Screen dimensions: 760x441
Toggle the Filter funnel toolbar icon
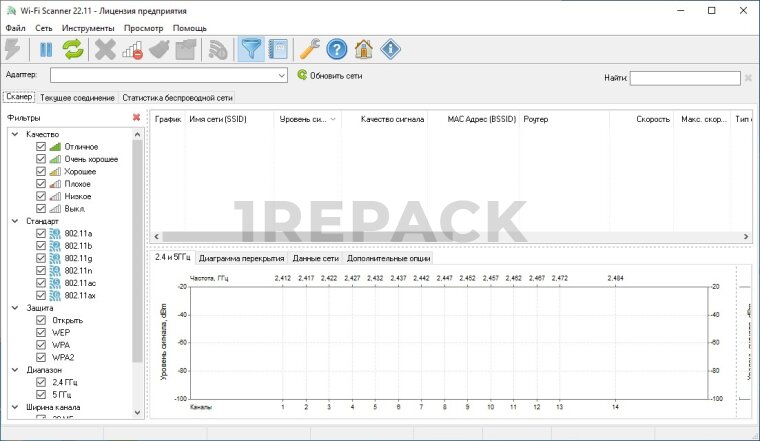(x=251, y=50)
